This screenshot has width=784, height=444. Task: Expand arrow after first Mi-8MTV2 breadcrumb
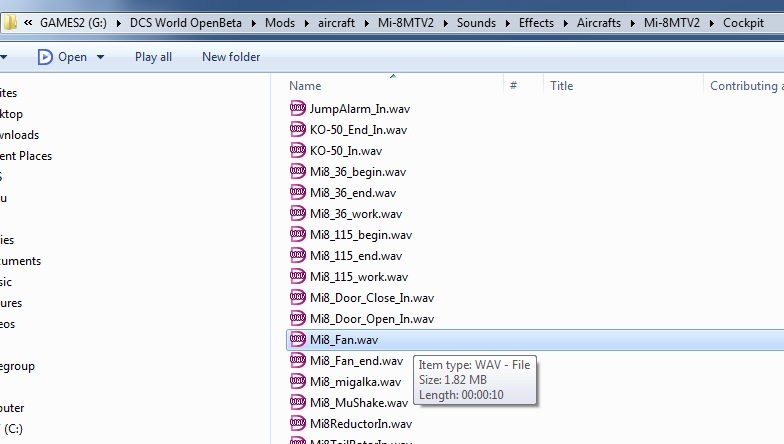pos(446,23)
